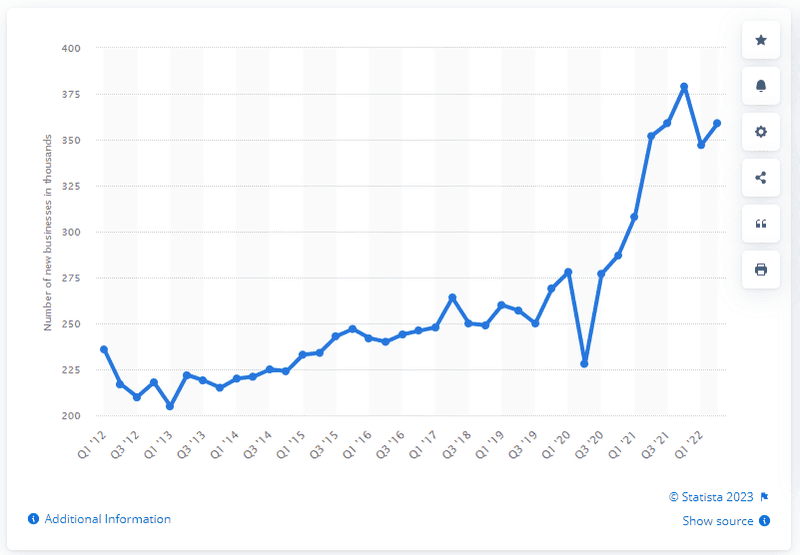
Task: Select the peak data point near 379
Action: 684,87
